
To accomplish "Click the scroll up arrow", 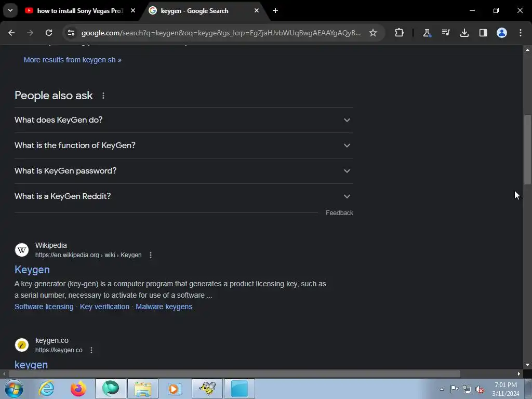I will (527, 50).
